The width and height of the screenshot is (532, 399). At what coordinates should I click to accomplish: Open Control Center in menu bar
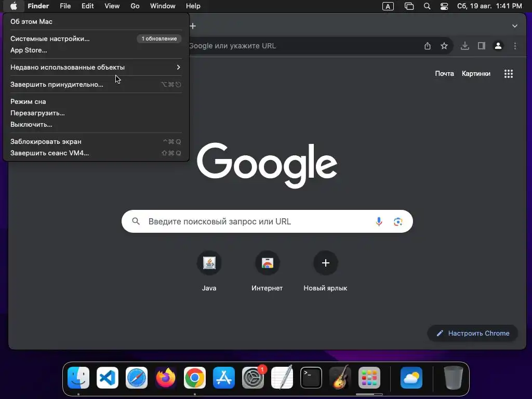(x=444, y=6)
